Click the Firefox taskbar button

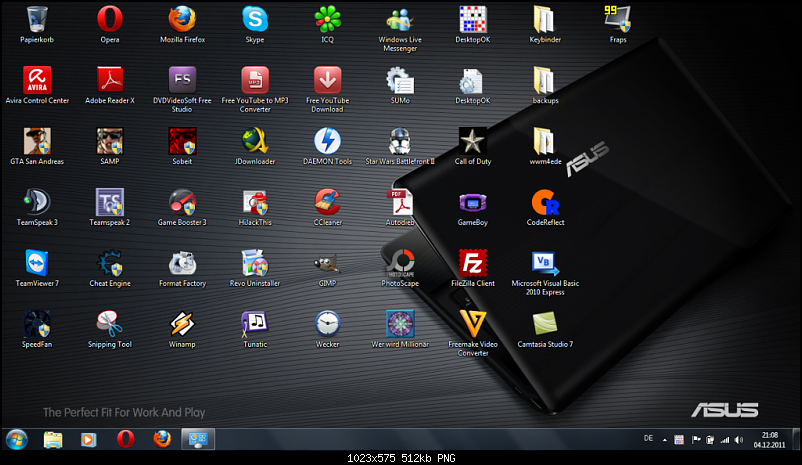(x=162, y=439)
